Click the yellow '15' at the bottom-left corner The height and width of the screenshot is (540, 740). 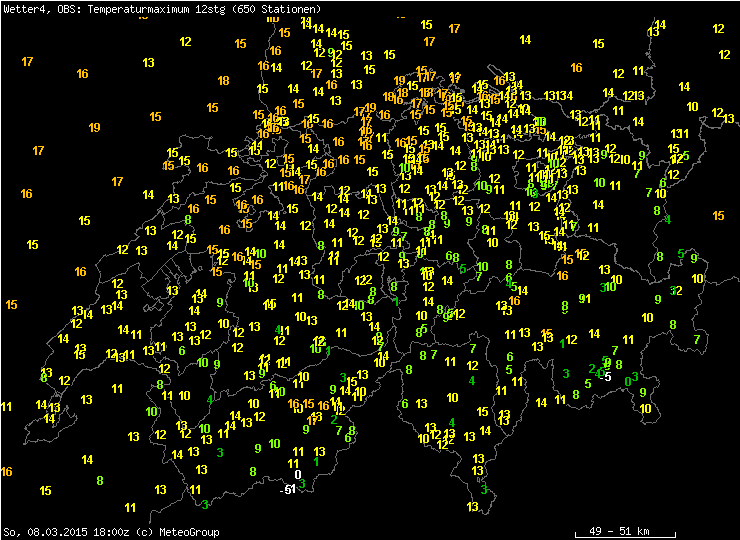[x=45, y=490]
